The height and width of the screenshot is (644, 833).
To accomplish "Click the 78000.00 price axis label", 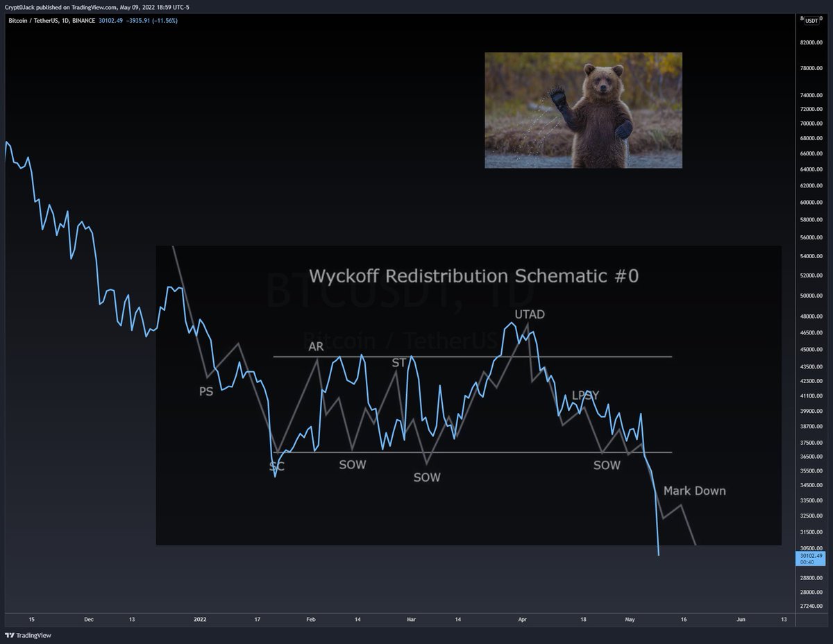I will tap(811, 69).
